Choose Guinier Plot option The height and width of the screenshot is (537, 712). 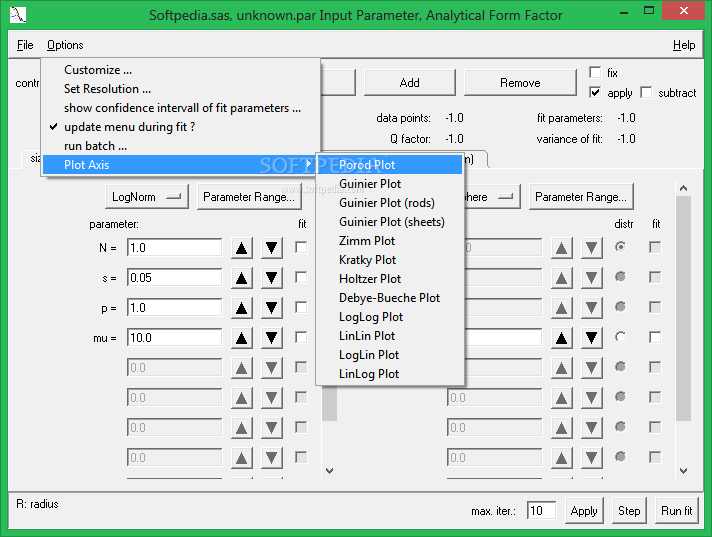coord(390,184)
